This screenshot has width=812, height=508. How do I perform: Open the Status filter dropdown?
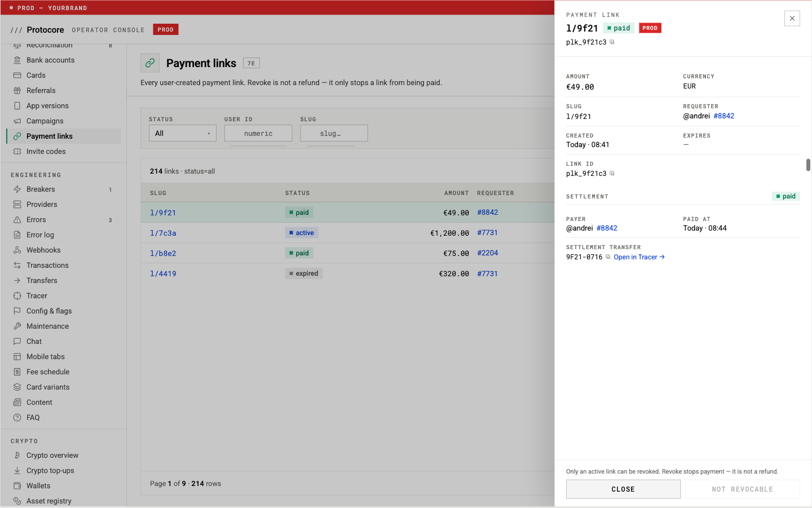183,133
